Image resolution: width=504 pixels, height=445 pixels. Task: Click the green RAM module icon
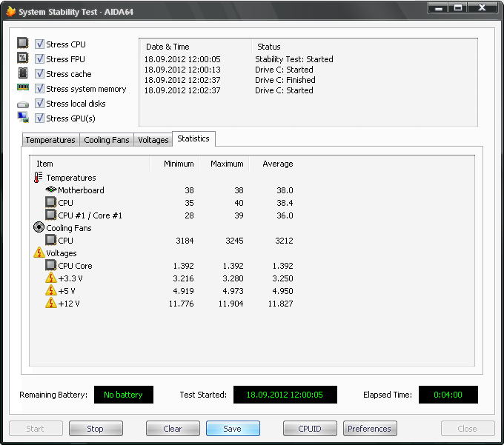pyautogui.click(x=23, y=87)
